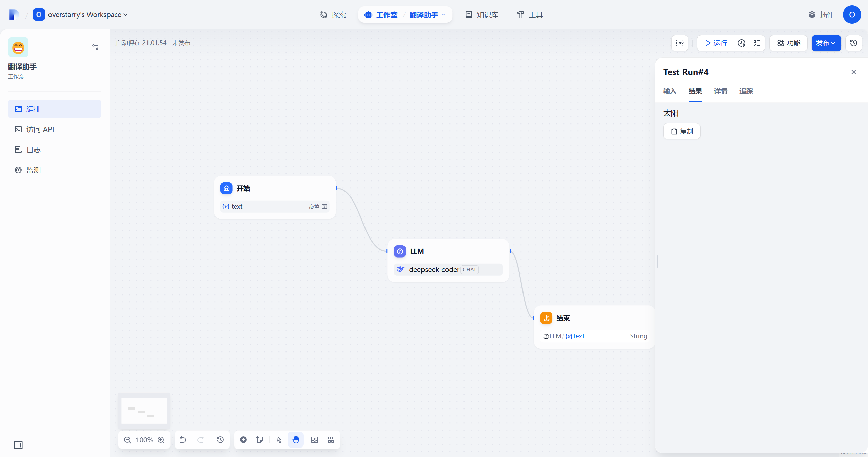Open the 探索 explore page

[x=333, y=15]
